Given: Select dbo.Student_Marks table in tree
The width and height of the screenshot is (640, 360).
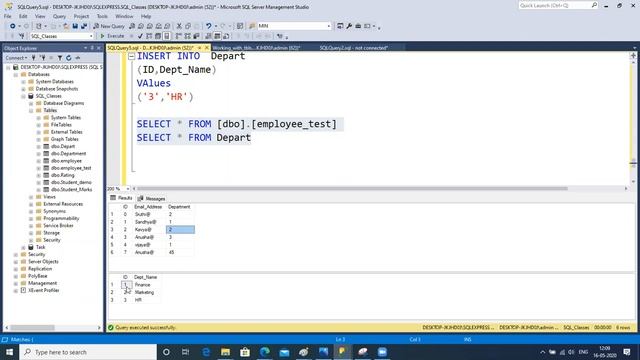Looking at the screenshot, I should 71,189.
